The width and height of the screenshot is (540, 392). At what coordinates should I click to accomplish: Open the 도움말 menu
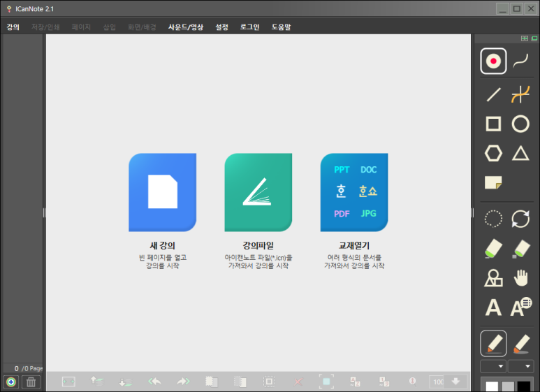pos(281,27)
